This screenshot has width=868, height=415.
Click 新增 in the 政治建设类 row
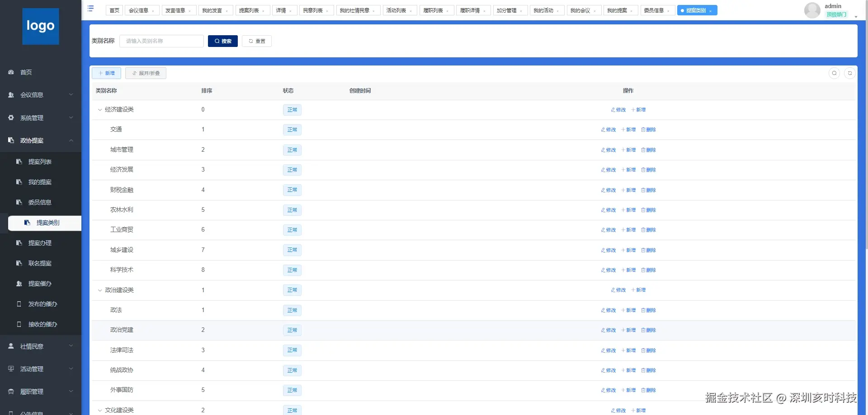(x=638, y=290)
